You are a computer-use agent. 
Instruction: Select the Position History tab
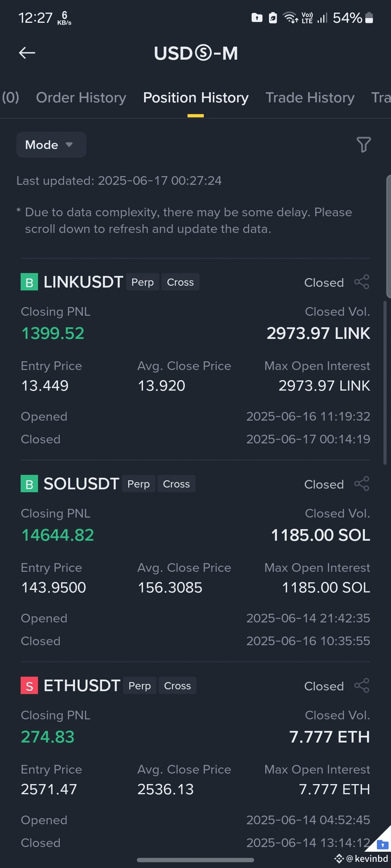click(x=196, y=98)
